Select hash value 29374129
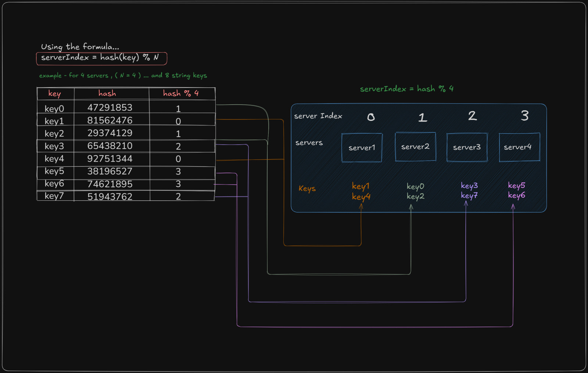Viewport: 588px width, 373px height. pyautogui.click(x=110, y=133)
